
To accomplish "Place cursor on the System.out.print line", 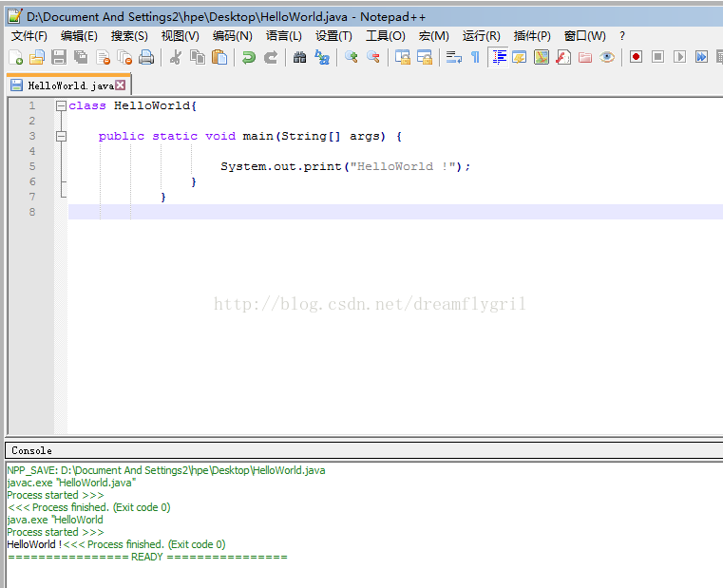I will [x=345, y=166].
